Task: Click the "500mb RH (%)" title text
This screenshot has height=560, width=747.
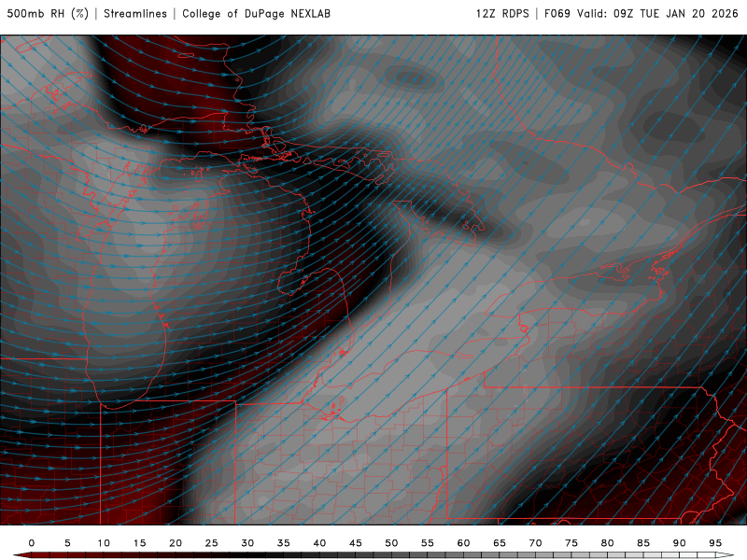Action: tap(48, 14)
